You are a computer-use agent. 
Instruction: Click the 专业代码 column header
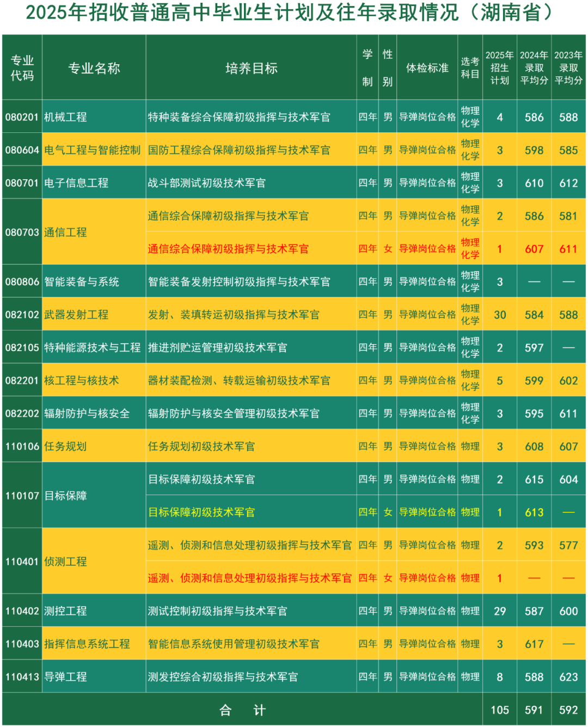pyautogui.click(x=22, y=68)
